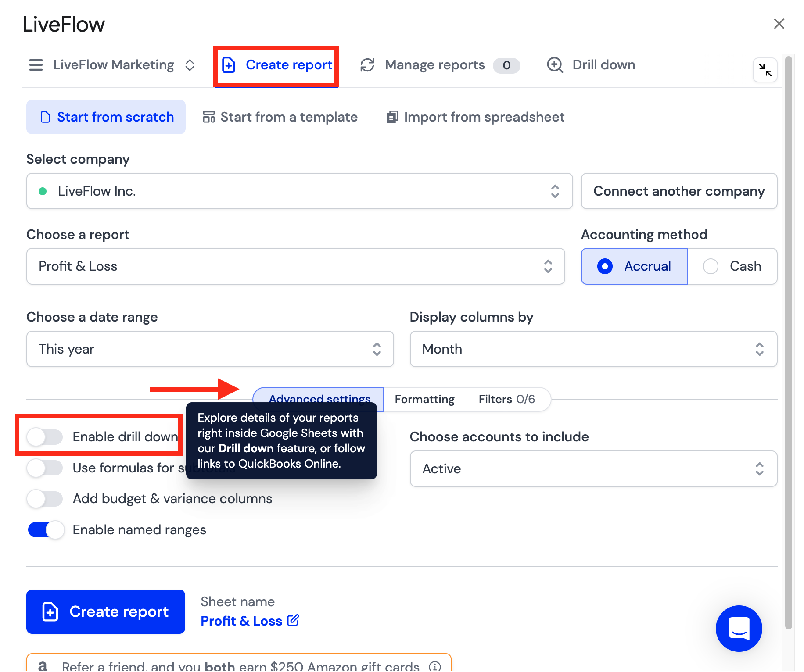
Task: Open the chat support bubble
Action: (739, 628)
